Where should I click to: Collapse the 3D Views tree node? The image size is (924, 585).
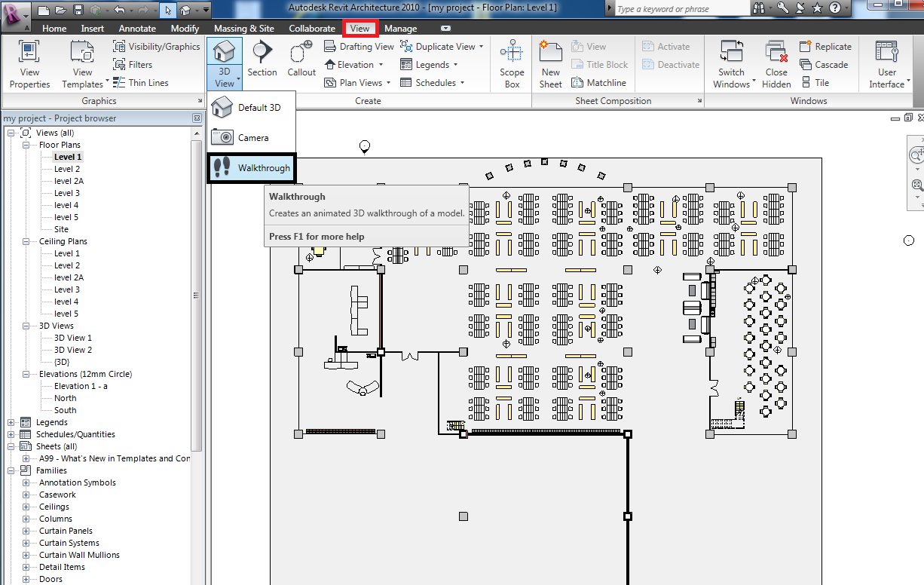26,326
